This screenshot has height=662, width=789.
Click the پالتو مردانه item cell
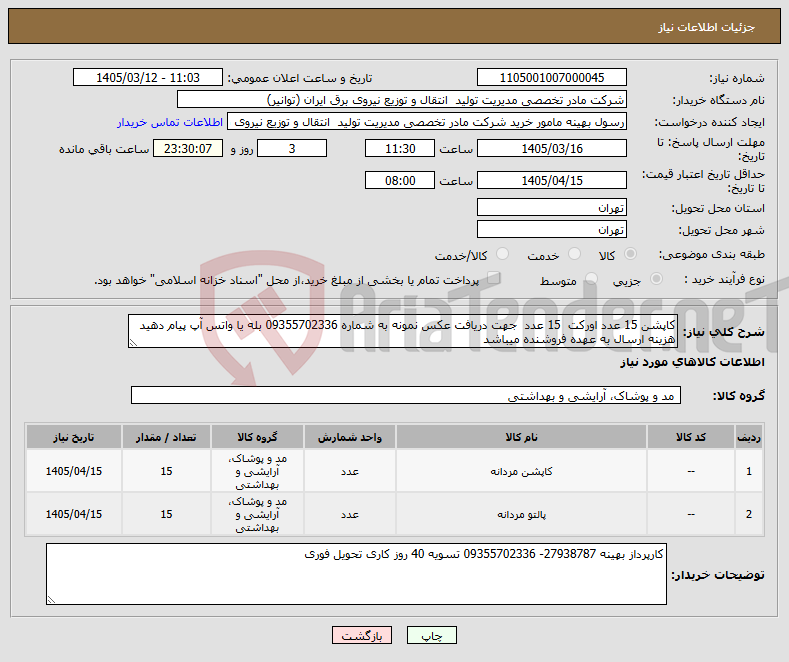(521, 514)
